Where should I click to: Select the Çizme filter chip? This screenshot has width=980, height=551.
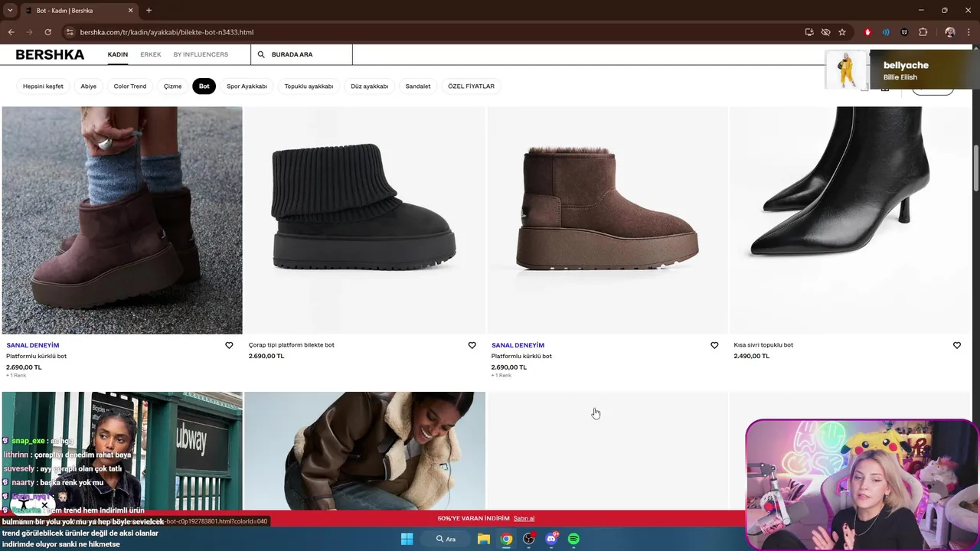click(x=173, y=86)
